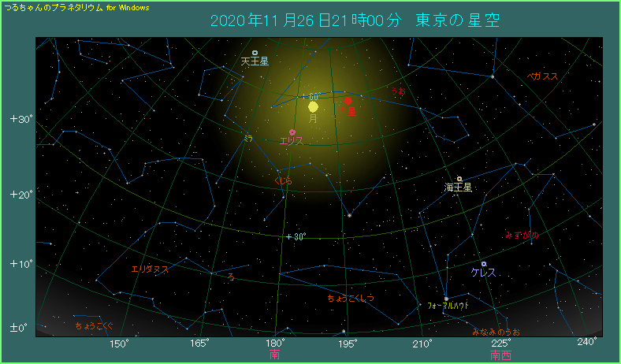Select the みなみのうお constellation label
Screen dimensions: 621x364
pyautogui.click(x=496, y=332)
